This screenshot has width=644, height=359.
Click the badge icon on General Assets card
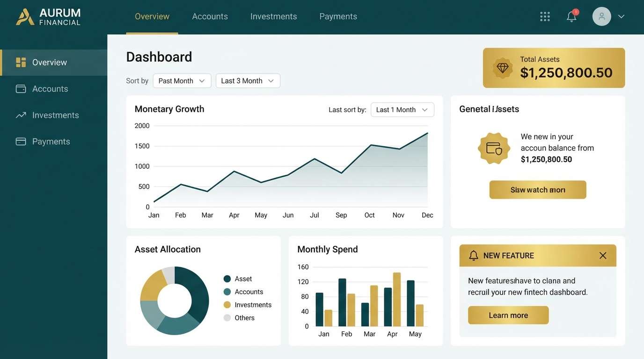[x=494, y=149]
